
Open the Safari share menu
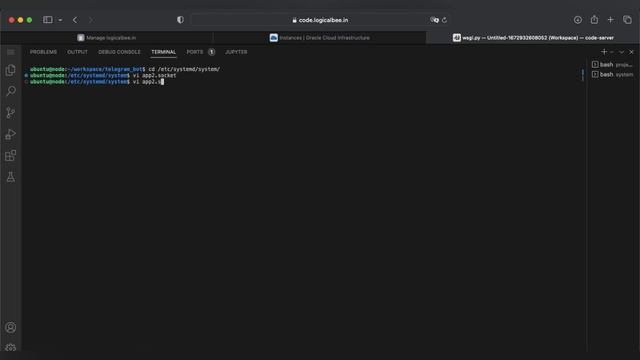594,20
